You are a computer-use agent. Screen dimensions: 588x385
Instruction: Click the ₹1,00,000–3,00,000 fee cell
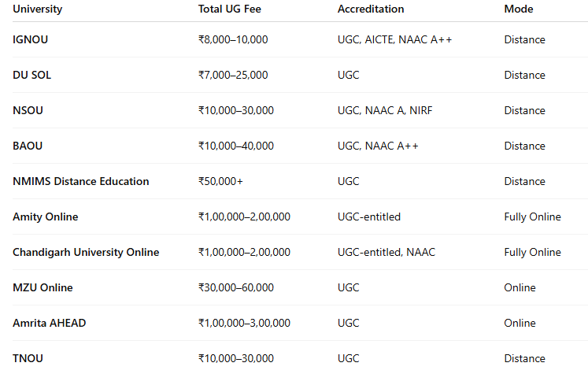pos(244,323)
